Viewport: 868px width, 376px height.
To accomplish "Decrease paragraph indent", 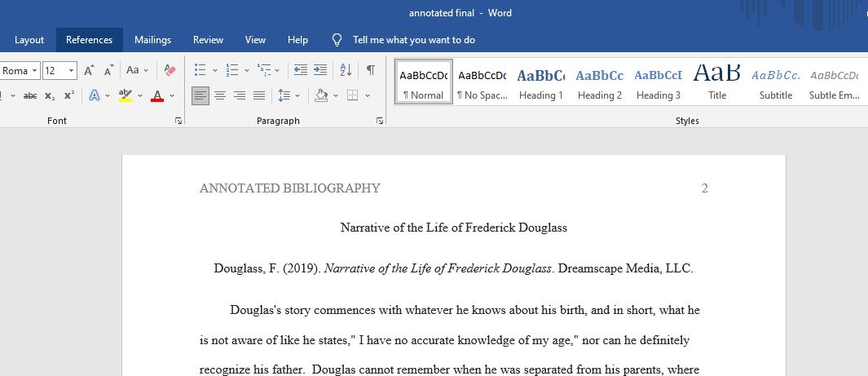I will point(301,70).
